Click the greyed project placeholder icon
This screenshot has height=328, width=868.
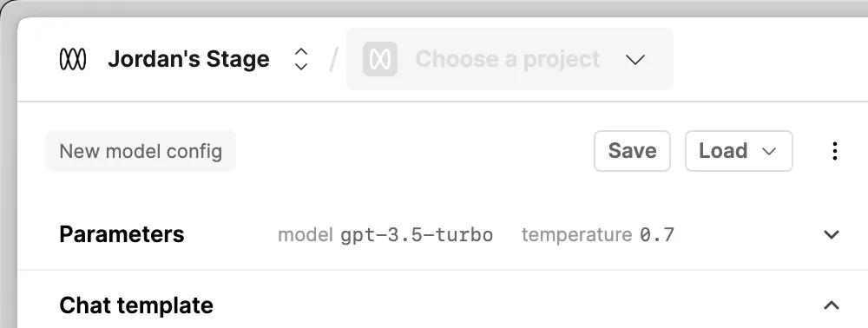380,59
